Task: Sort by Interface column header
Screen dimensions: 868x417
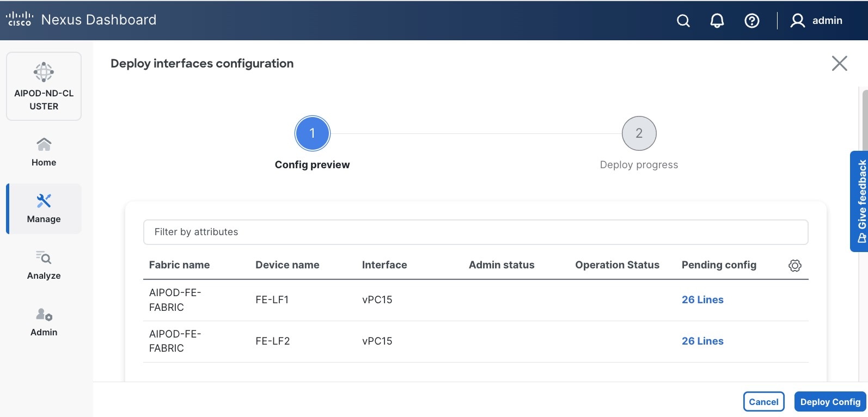Action: coord(384,265)
